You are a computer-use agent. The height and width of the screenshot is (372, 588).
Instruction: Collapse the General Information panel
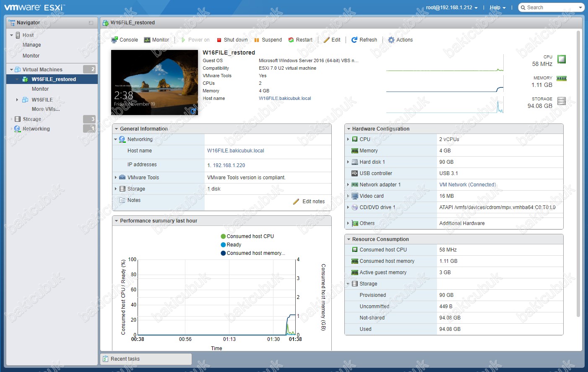click(x=116, y=129)
